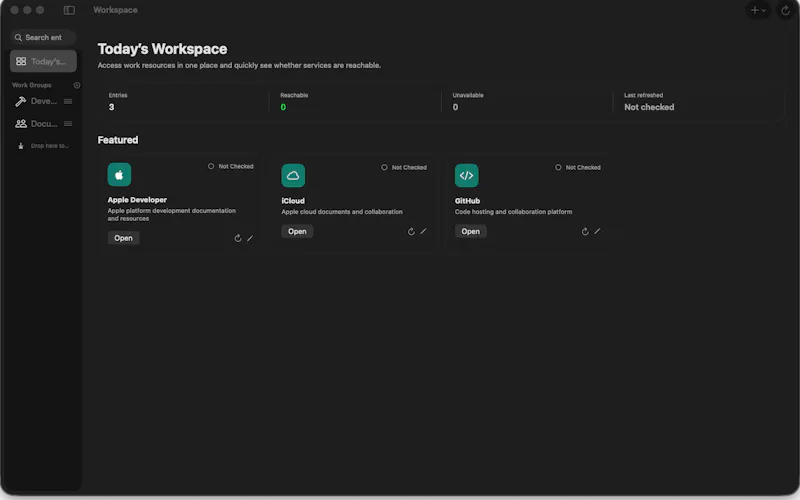800x500 pixels.
Task: Edit the GitHub entry with the pencil icon
Action: (597, 231)
